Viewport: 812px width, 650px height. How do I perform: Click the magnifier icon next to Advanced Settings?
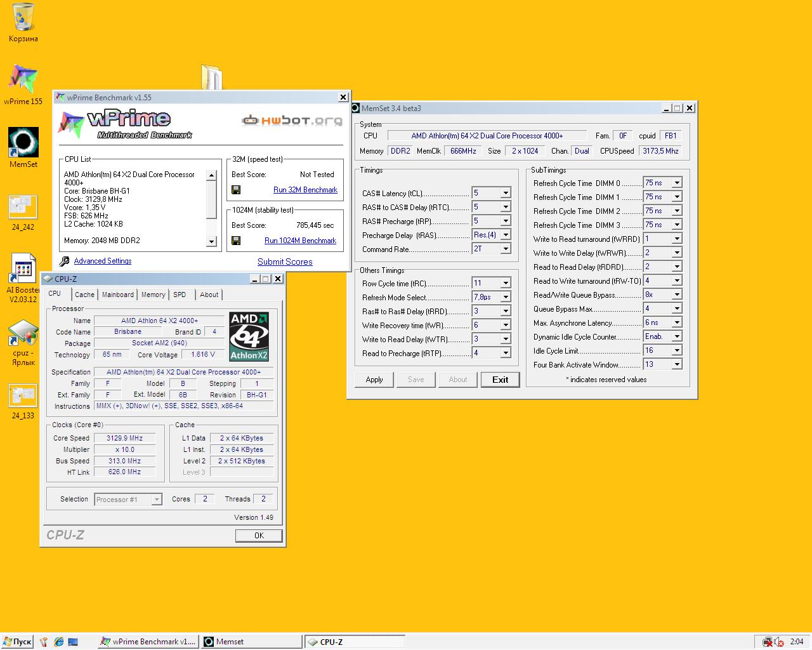[x=64, y=261]
